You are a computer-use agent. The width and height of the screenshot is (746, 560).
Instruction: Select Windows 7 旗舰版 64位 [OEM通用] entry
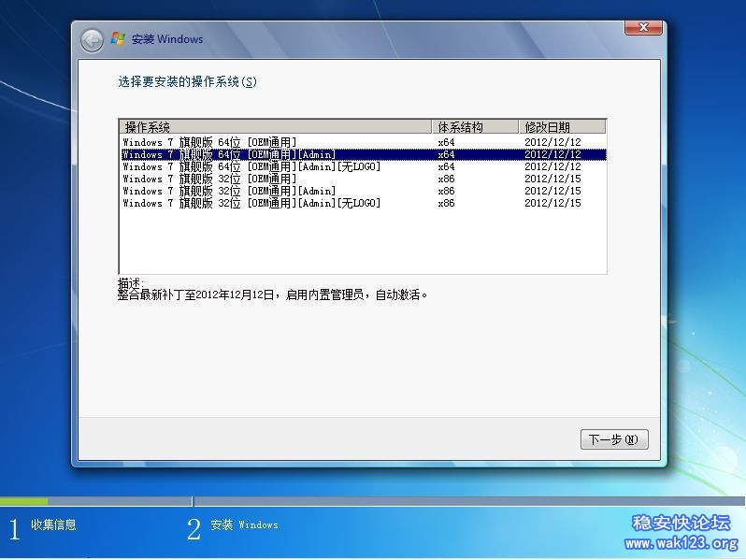(209, 142)
